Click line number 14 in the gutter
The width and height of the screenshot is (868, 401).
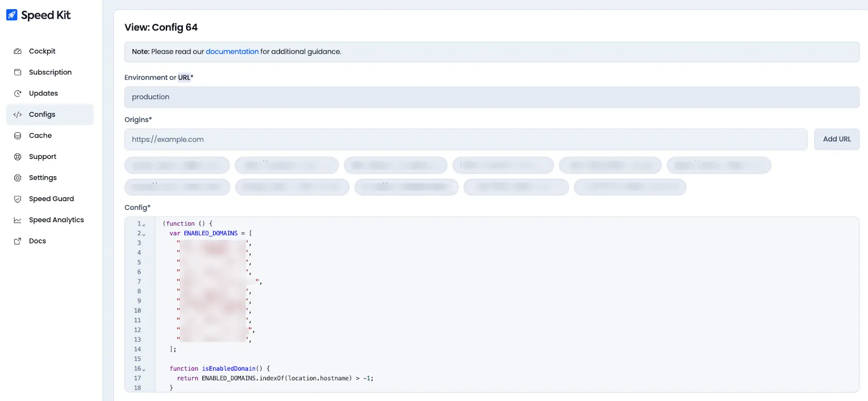point(137,350)
